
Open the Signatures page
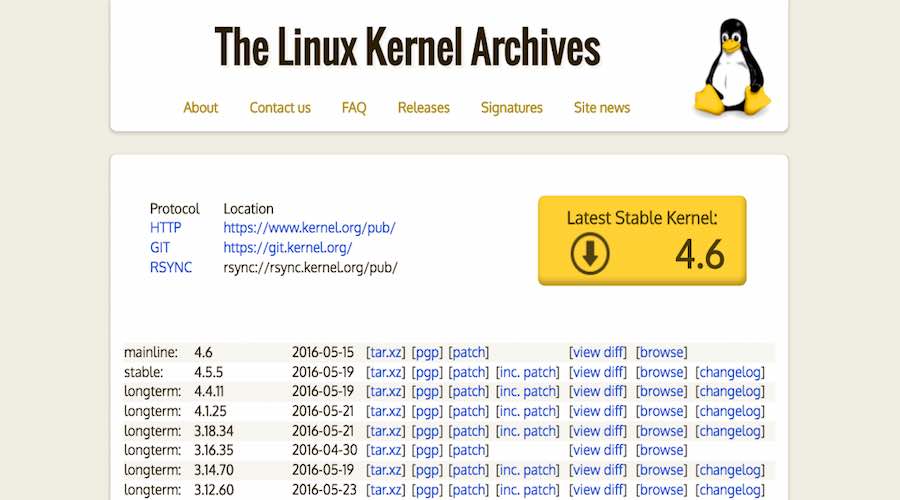click(x=511, y=108)
